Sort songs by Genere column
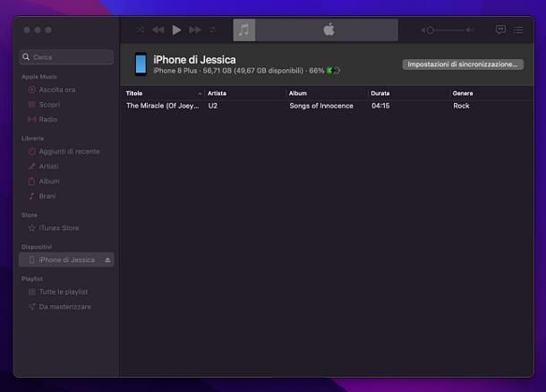546x392 pixels. [491, 93]
